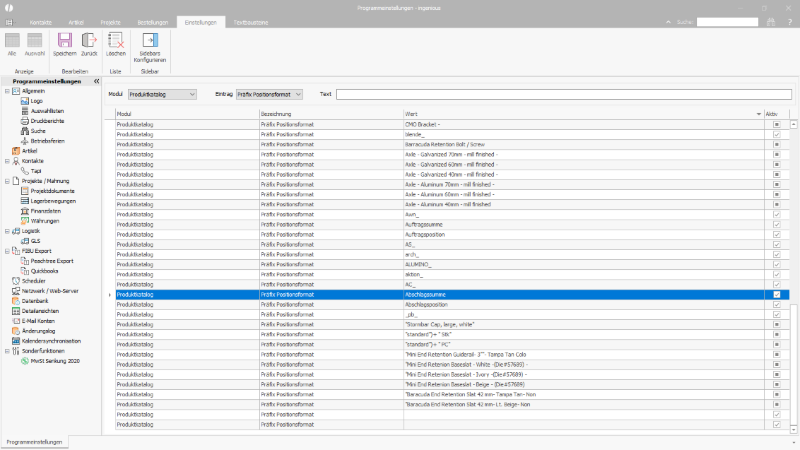Image resolution: width=800 pixels, height=450 pixels.
Task: Toggle Aktiv checkbox for _pb_ row
Action: click(777, 314)
